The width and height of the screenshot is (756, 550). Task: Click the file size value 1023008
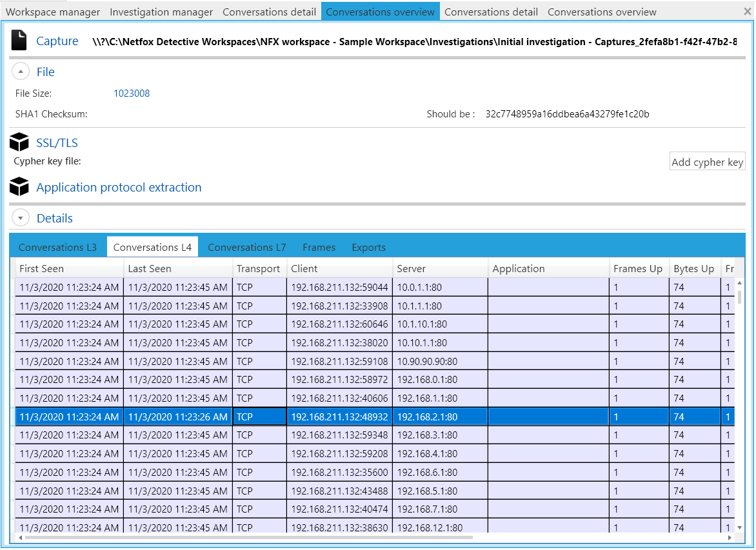[x=132, y=93]
